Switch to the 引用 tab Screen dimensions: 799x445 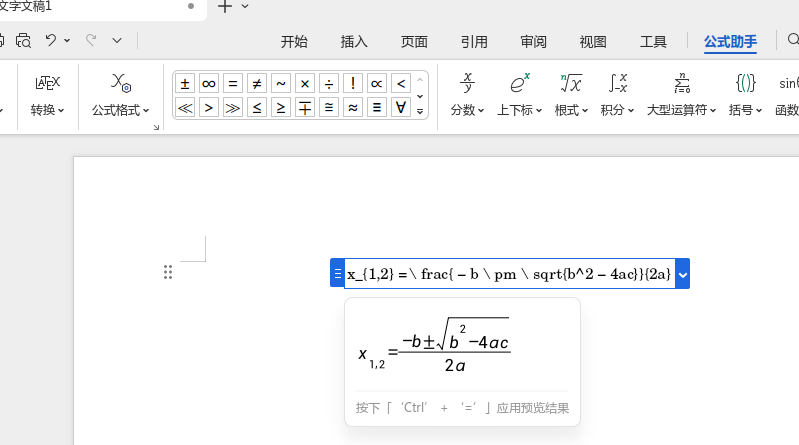474,41
